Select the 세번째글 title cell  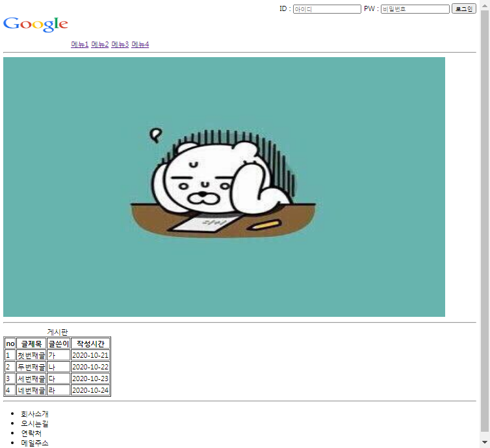tap(31, 379)
